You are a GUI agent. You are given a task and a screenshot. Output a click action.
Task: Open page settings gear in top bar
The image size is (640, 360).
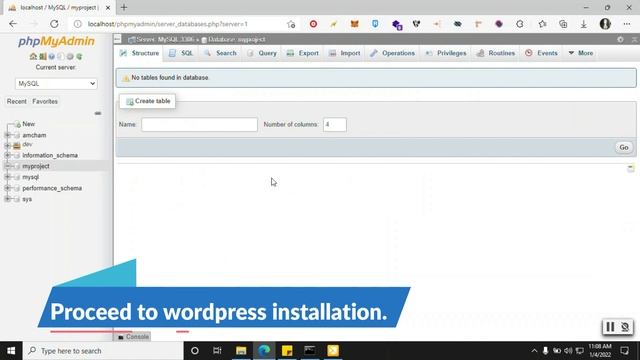coord(620,40)
